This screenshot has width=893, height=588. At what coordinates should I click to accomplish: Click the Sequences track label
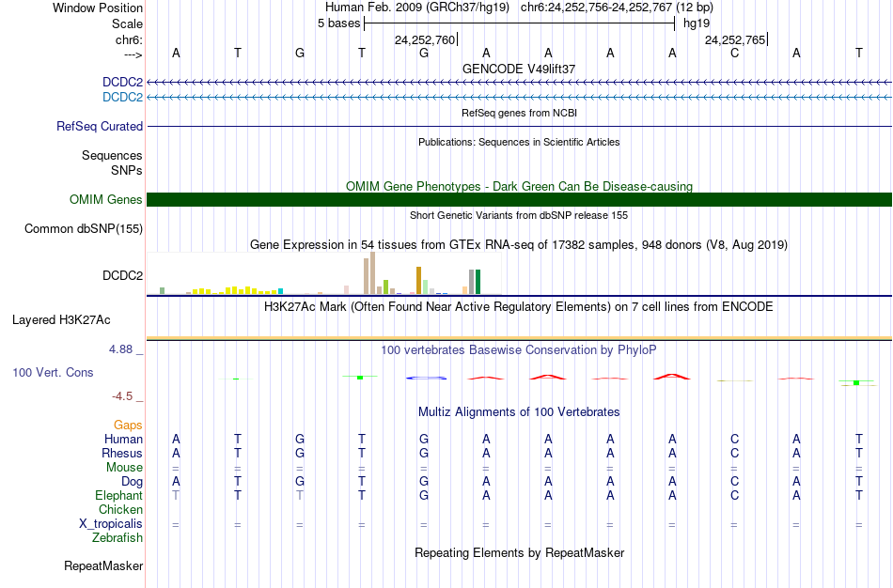click(112, 155)
